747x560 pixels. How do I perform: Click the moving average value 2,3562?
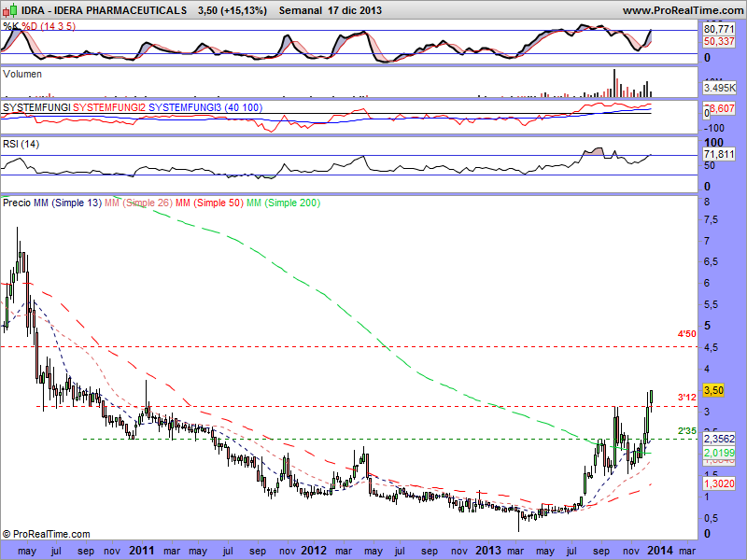coord(719,439)
